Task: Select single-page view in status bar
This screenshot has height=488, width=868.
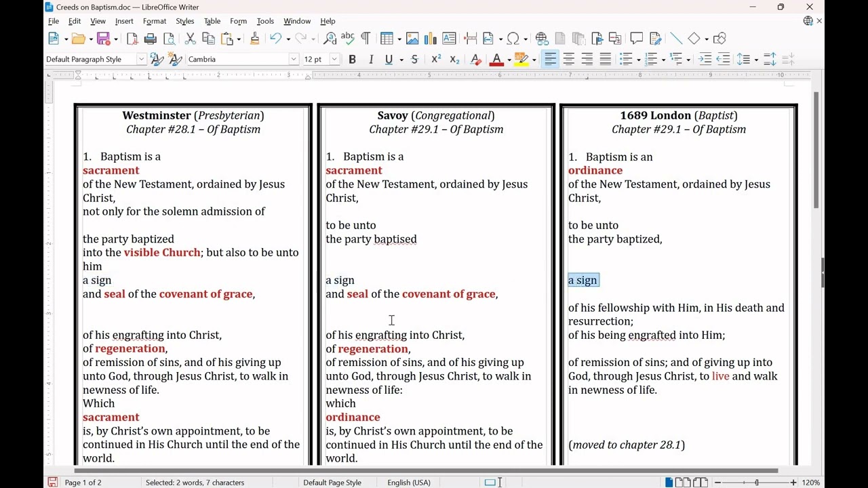Action: 669,483
